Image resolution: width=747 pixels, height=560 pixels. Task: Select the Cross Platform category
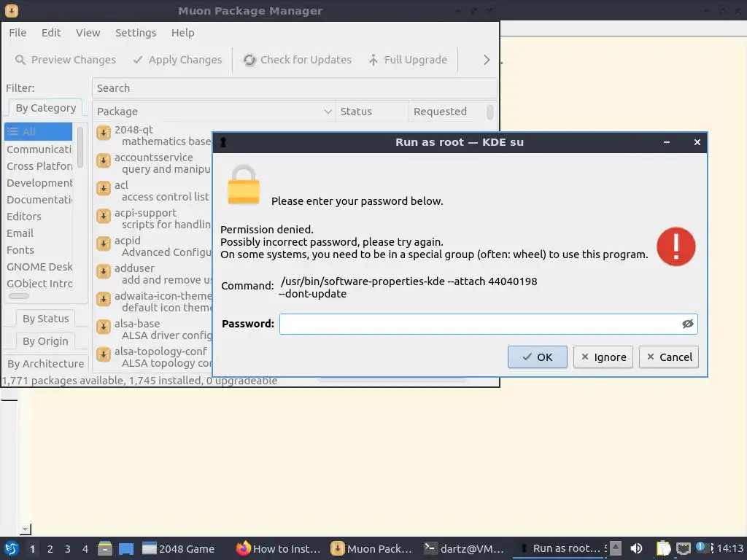pyautogui.click(x=39, y=166)
